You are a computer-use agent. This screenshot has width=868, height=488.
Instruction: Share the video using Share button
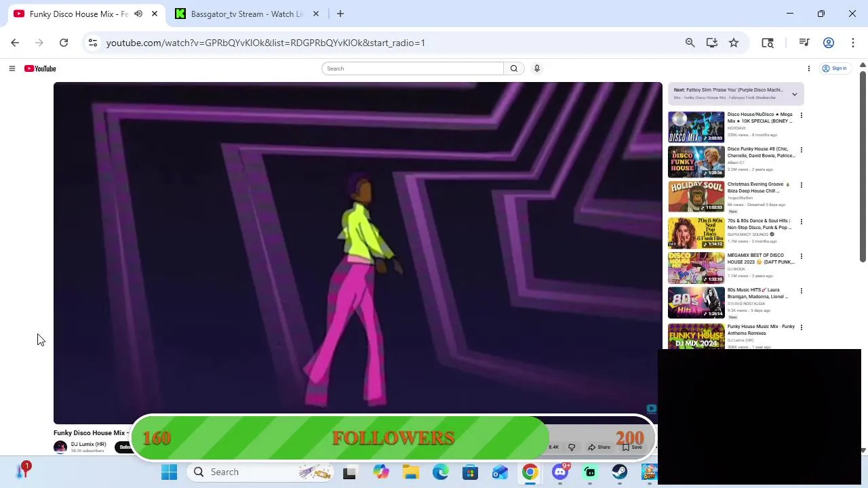[599, 447]
